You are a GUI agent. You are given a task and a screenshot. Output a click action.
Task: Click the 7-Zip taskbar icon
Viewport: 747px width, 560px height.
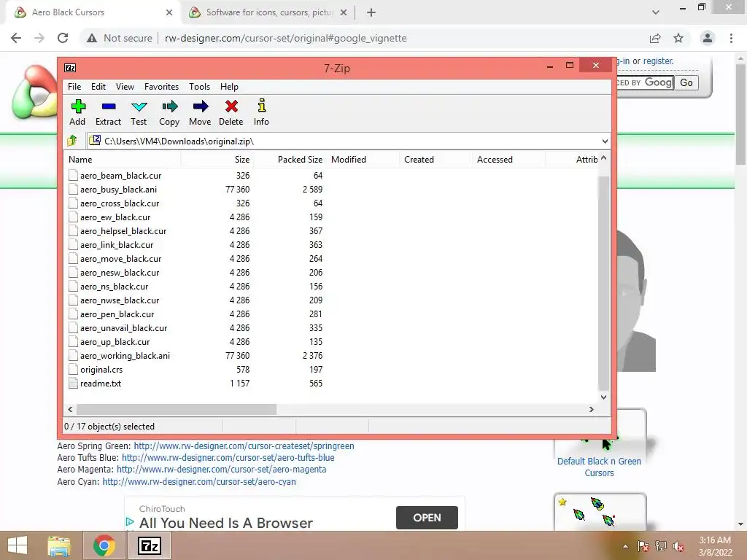coord(149,545)
